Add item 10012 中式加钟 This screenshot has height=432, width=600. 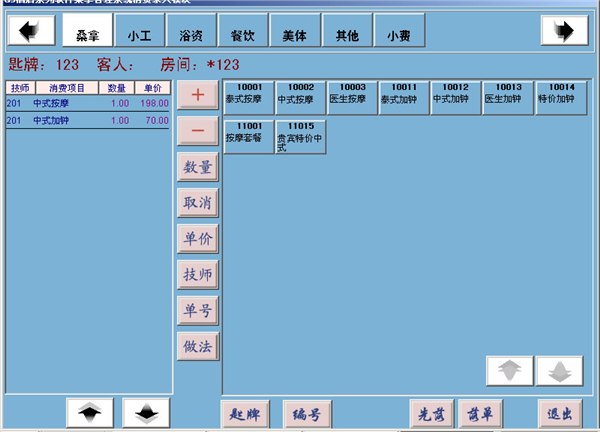pos(456,98)
